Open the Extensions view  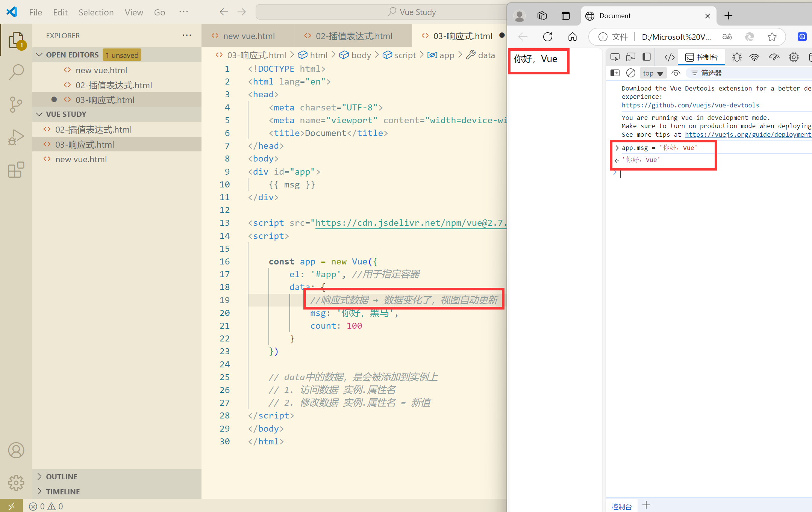coord(16,170)
